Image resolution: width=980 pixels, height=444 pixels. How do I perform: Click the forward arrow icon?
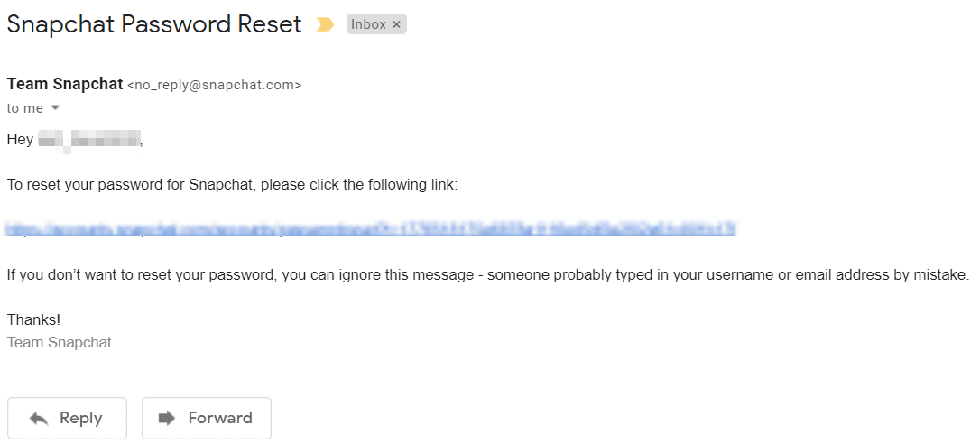(167, 418)
